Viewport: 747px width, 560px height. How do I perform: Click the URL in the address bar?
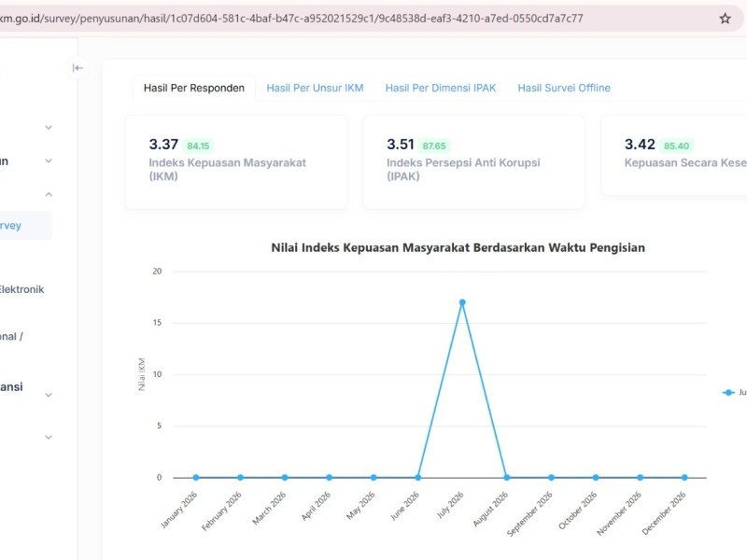point(290,19)
